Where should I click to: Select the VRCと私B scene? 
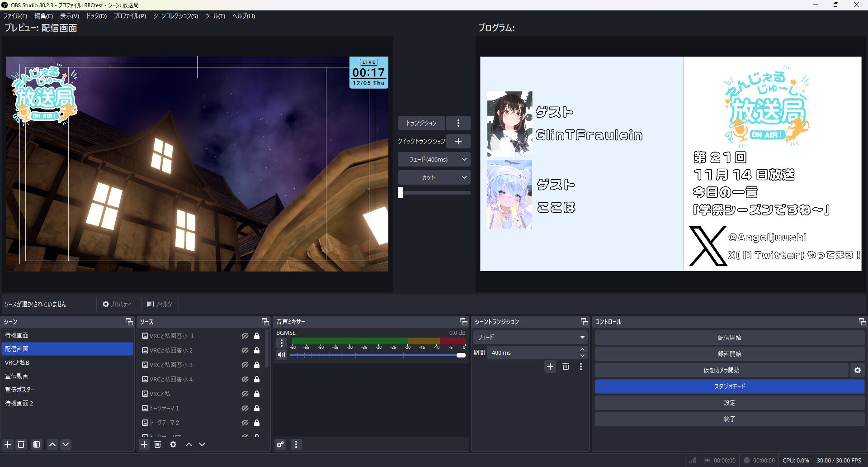(x=67, y=362)
